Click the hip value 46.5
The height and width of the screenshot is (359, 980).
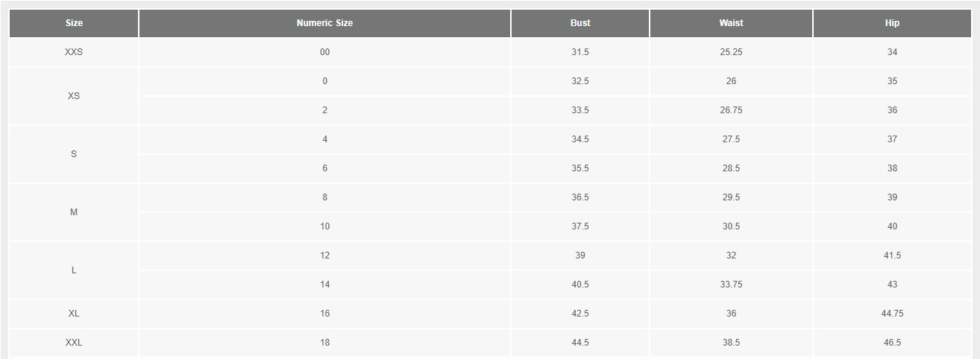893,343
